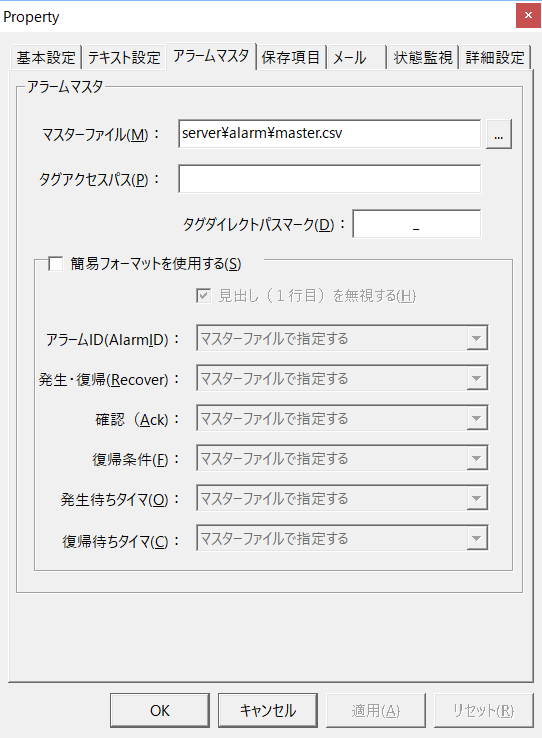Open the 発生待ちタイマ dropdown
542x738 pixels.
coord(342,498)
